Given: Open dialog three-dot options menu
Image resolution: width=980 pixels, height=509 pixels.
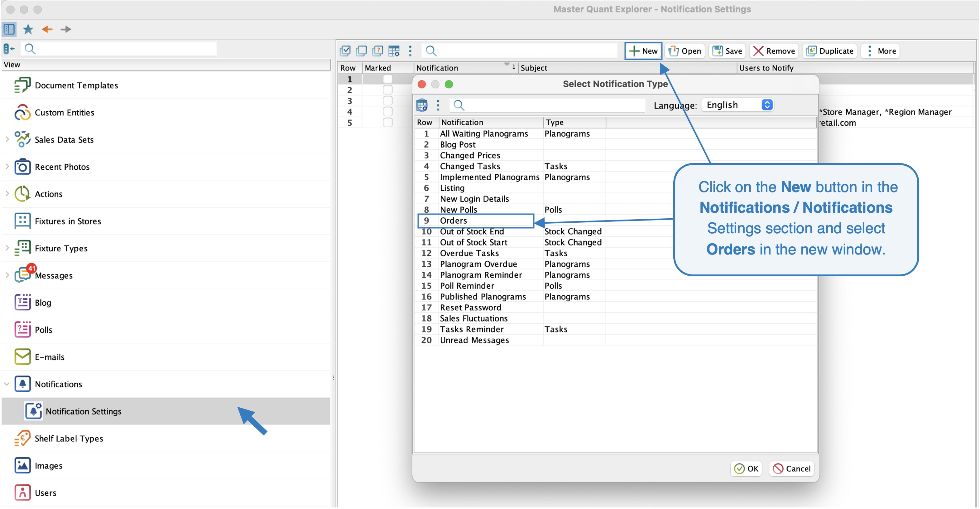Looking at the screenshot, I should tap(438, 105).
